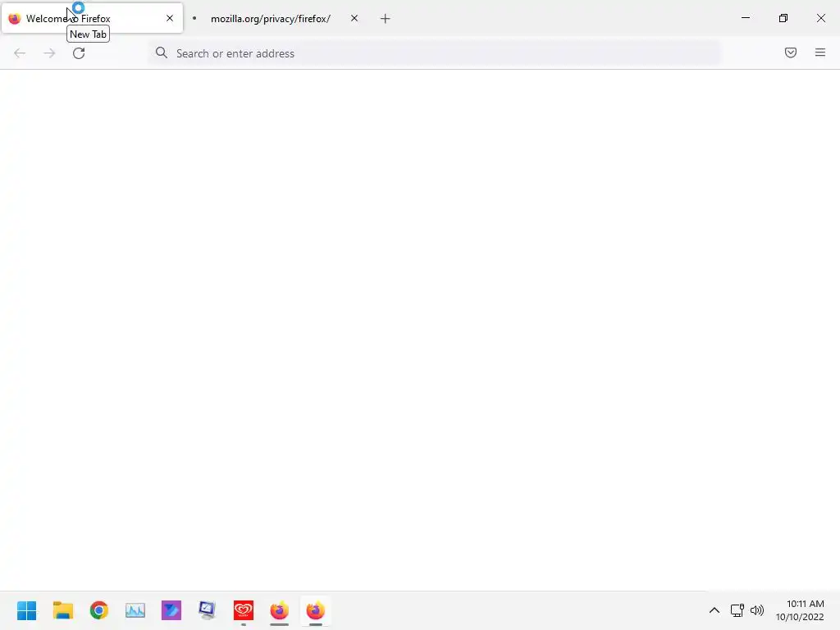Launch Google Chrome from taskbar

point(99,610)
